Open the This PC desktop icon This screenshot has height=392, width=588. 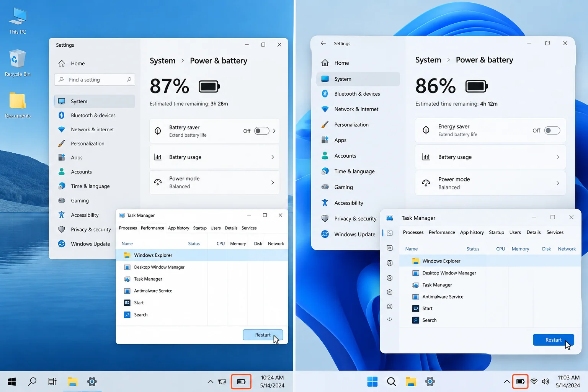[x=18, y=21]
